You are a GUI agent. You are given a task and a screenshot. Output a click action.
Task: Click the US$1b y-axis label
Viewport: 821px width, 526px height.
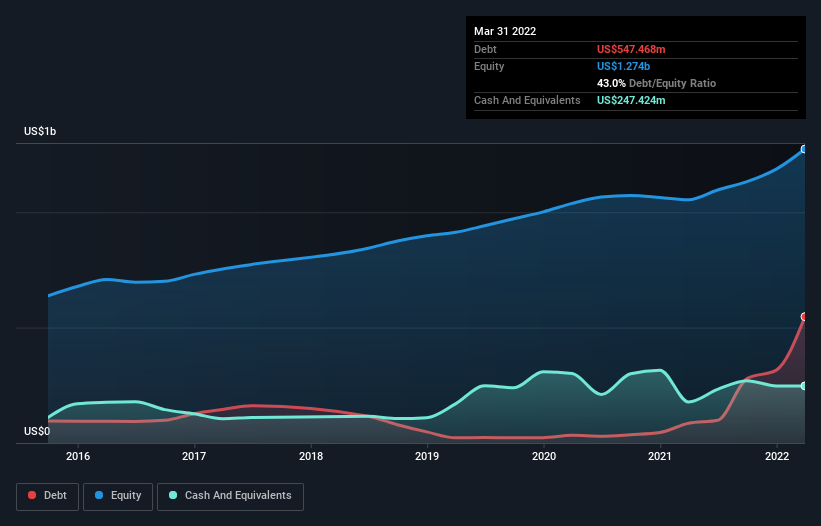coord(40,131)
